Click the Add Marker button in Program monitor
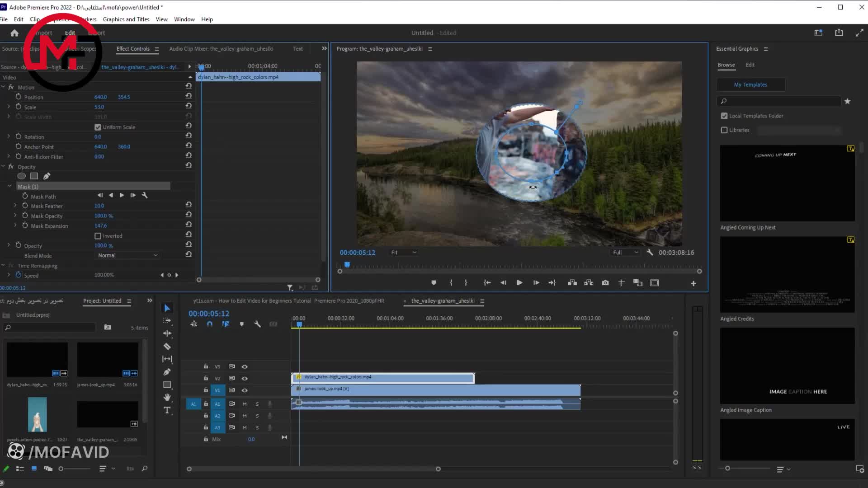Screen dimensions: 868x488 click(x=434, y=283)
